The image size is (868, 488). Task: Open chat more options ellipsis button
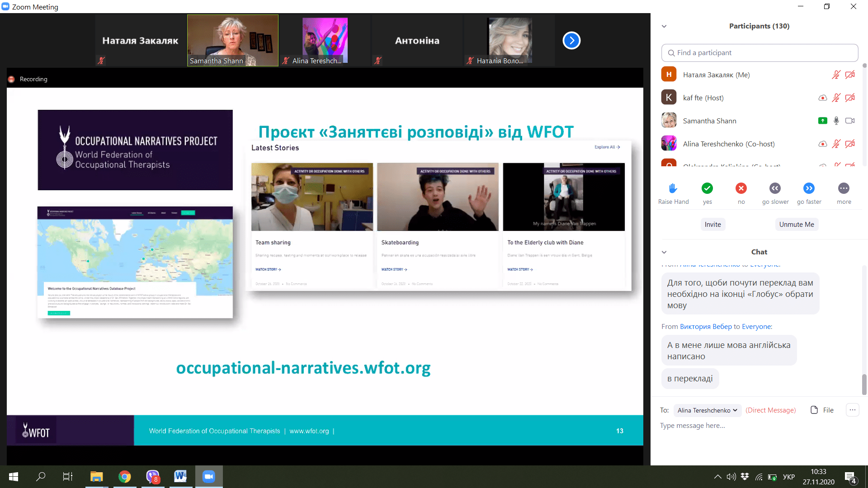[x=852, y=410]
